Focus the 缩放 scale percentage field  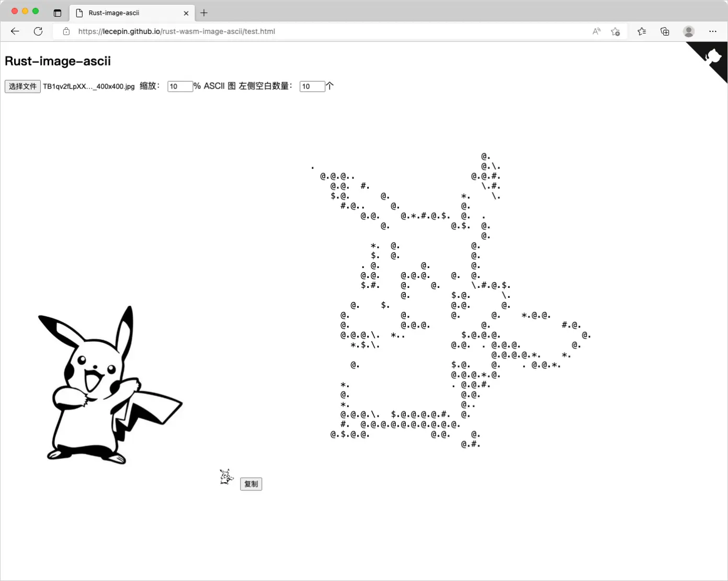click(x=180, y=86)
